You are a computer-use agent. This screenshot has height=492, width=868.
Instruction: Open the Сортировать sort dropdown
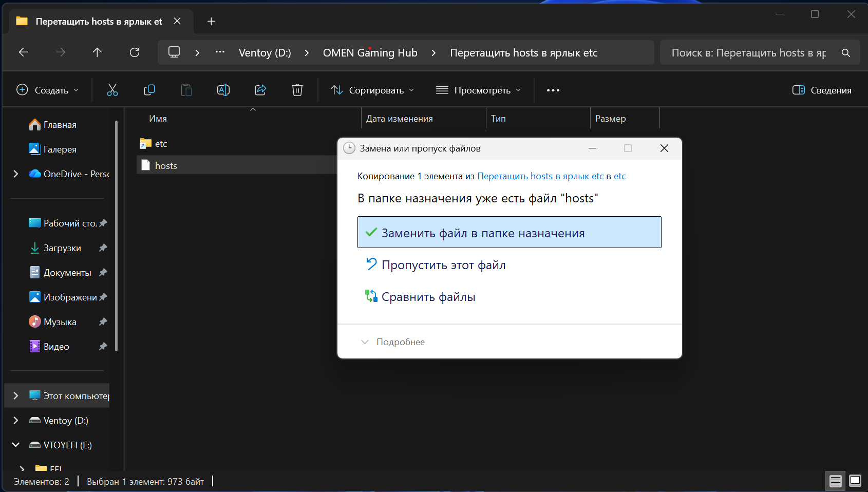[x=372, y=90]
